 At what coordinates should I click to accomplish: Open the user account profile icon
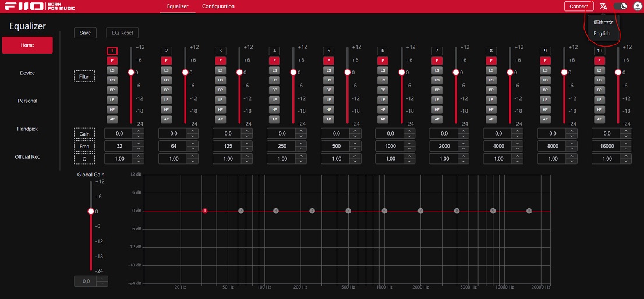pos(637,6)
